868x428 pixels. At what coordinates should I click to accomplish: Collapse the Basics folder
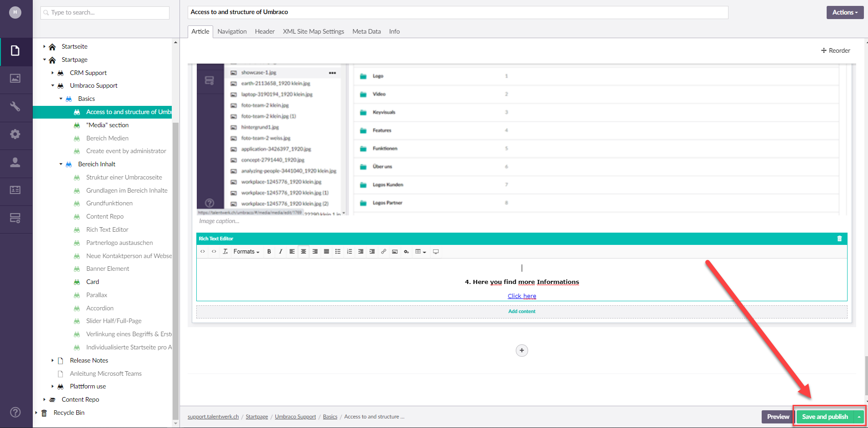(61, 99)
